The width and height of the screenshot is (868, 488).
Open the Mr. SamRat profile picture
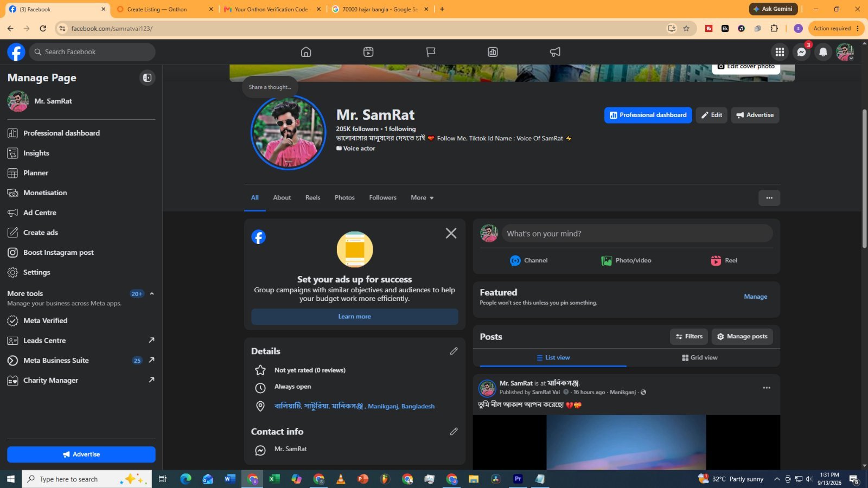click(x=288, y=132)
